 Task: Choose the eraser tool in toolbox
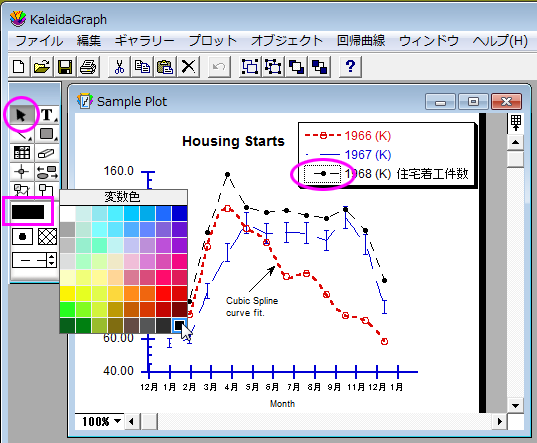(47, 153)
